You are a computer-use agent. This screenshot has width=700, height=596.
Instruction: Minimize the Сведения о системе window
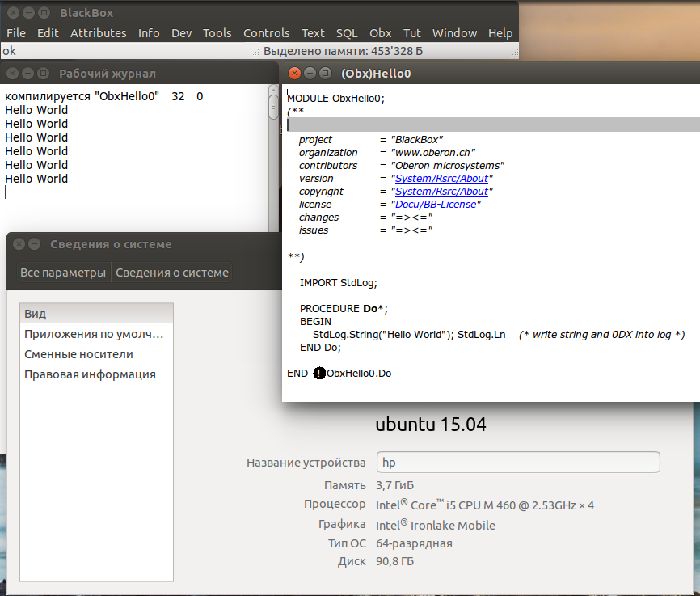(35, 244)
